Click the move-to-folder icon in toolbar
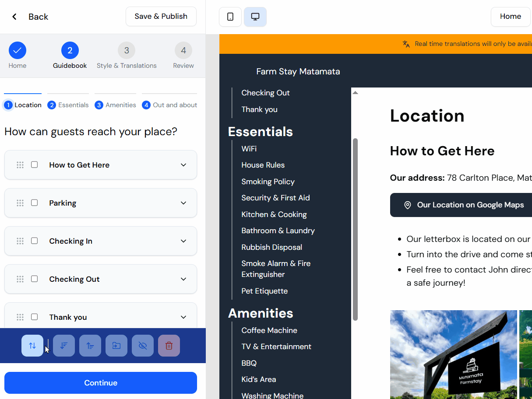The width and height of the screenshot is (532, 399). pos(116,345)
